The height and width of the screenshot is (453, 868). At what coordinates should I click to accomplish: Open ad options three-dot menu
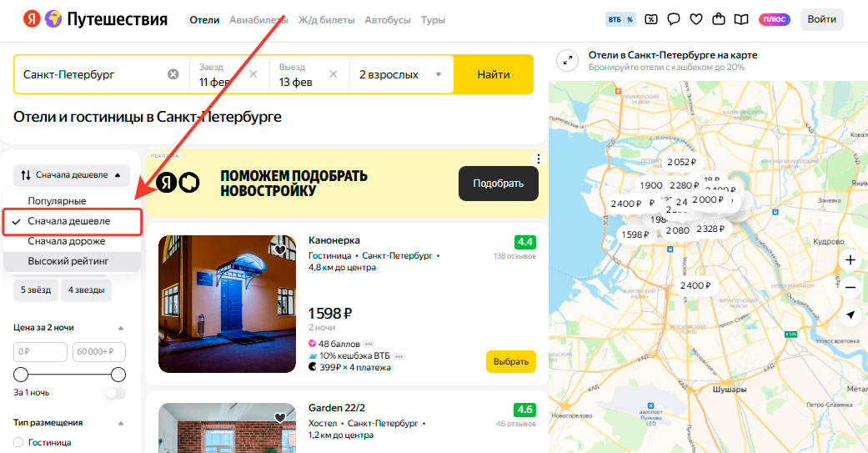pos(538,159)
